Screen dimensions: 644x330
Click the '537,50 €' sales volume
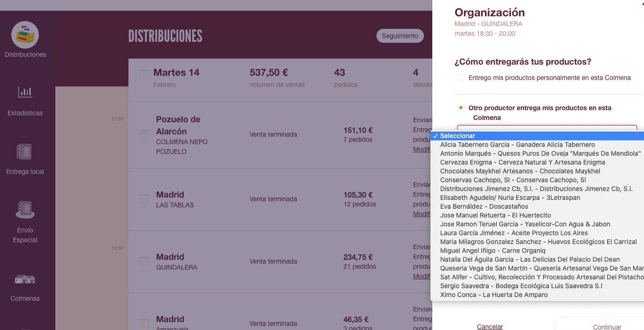269,73
